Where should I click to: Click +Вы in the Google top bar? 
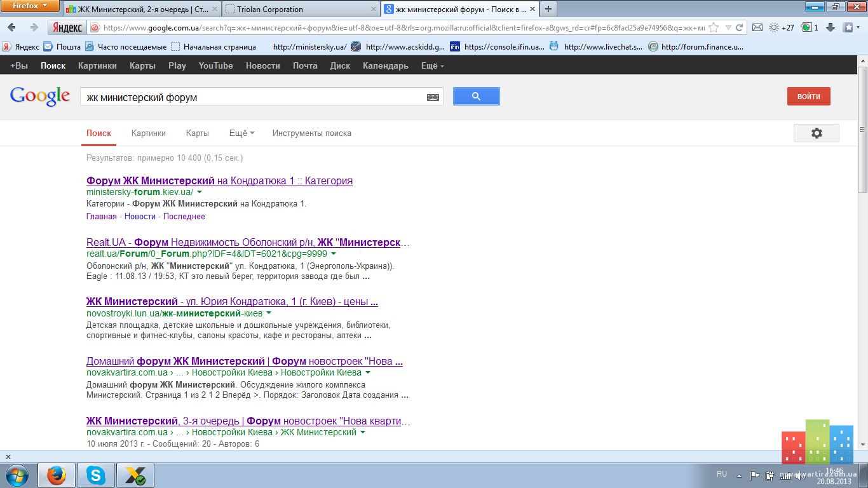[x=19, y=65]
